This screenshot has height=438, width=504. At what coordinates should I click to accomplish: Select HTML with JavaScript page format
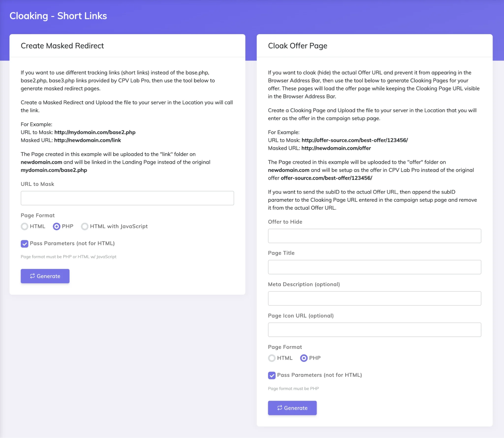click(x=85, y=226)
